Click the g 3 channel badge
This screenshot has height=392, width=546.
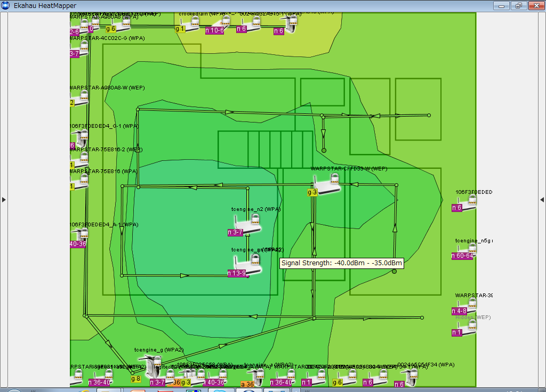(312, 192)
